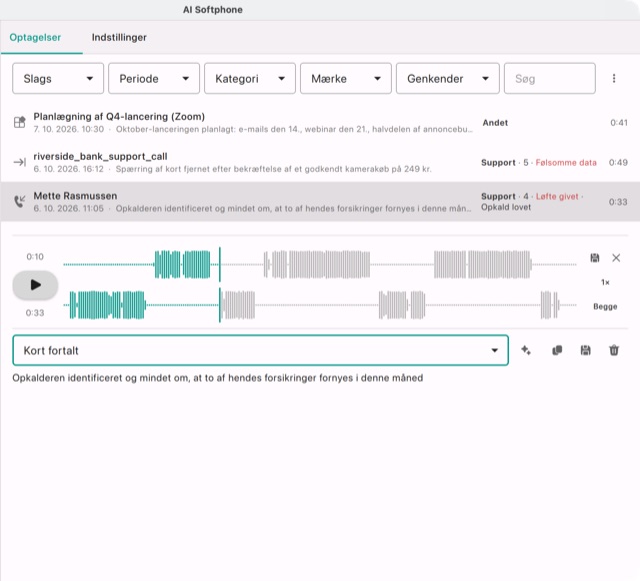Click the Løfte givet tag
Viewport: 640px width, 581px height.
pos(557,196)
